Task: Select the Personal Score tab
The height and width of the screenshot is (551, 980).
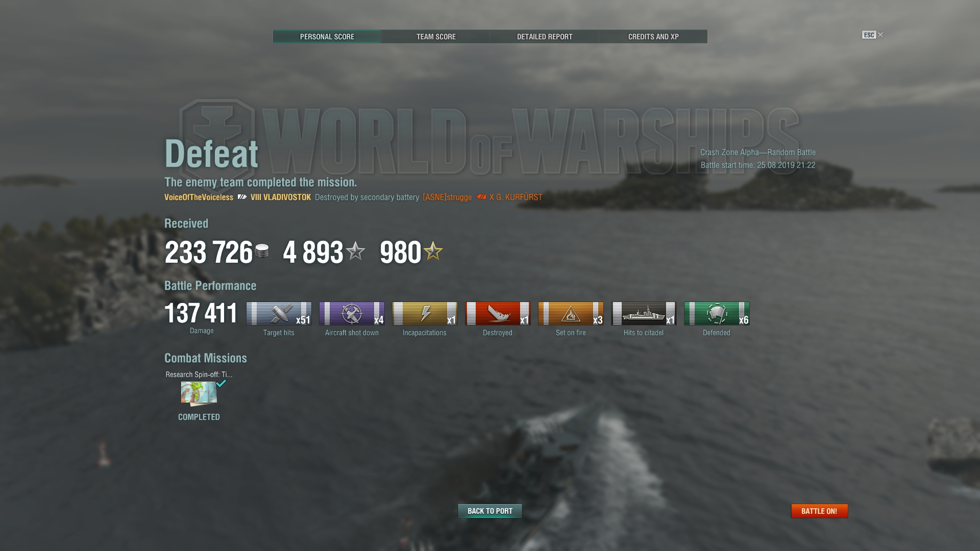Action: coord(327,37)
